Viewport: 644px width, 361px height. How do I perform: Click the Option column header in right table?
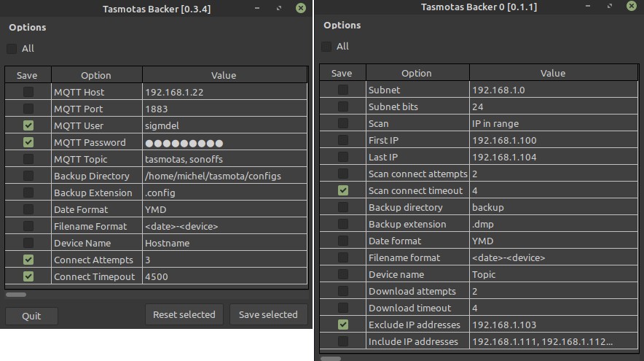417,73
